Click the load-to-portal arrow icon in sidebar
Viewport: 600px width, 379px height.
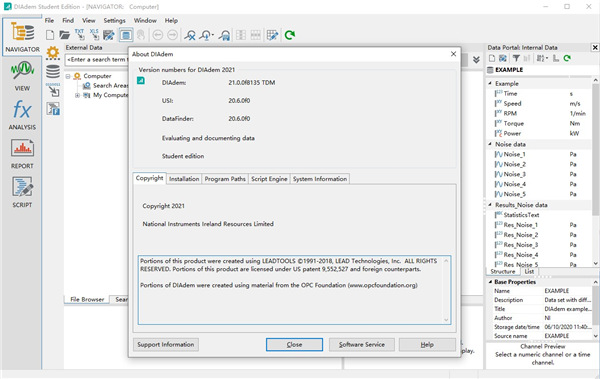click(x=53, y=90)
